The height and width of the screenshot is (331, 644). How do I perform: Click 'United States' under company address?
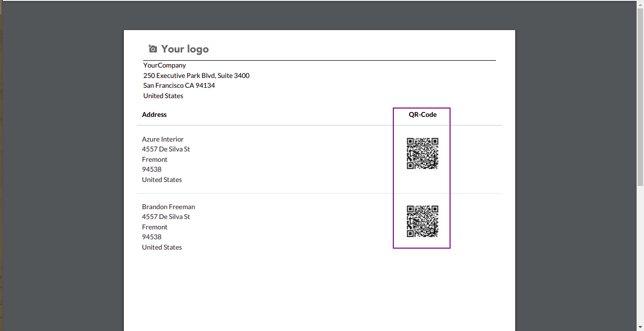(163, 96)
